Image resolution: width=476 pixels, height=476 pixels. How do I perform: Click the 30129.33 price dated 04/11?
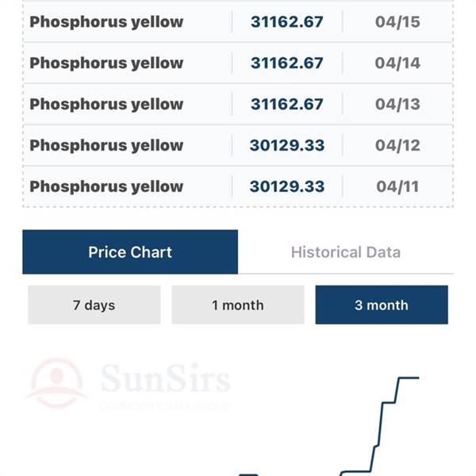click(287, 187)
